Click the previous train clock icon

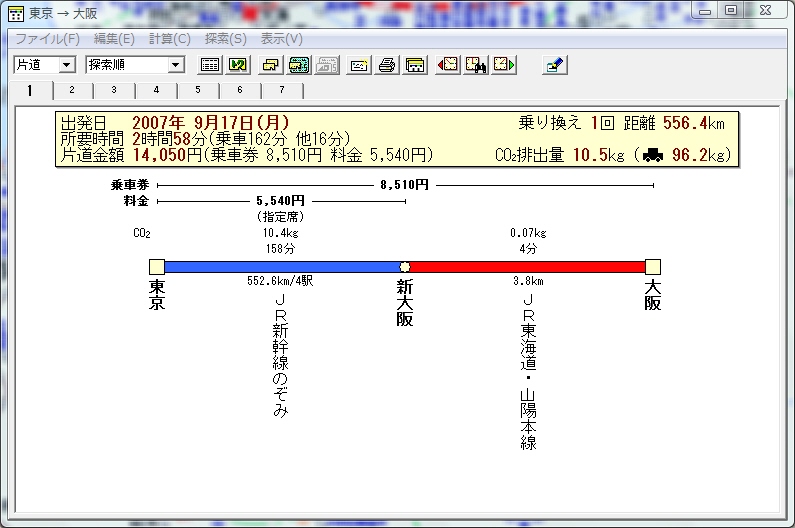click(x=448, y=65)
